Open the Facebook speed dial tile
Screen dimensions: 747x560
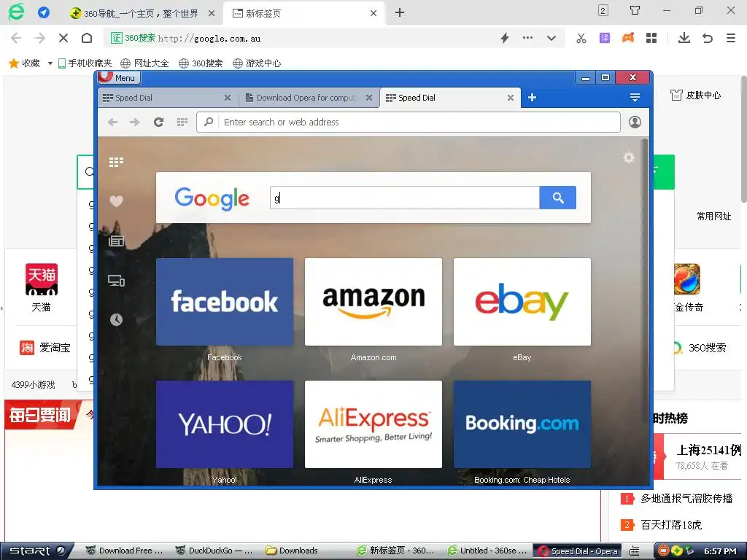[225, 302]
